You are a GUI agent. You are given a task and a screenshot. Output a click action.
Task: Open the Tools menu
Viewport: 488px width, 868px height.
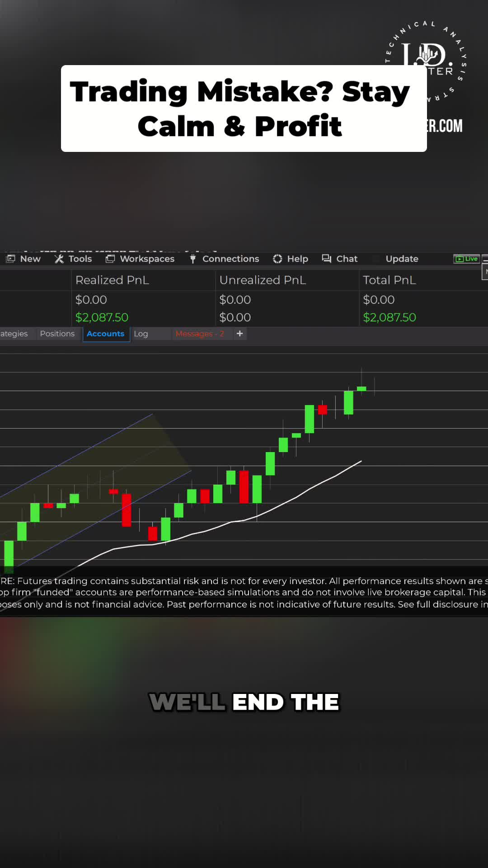(73, 259)
